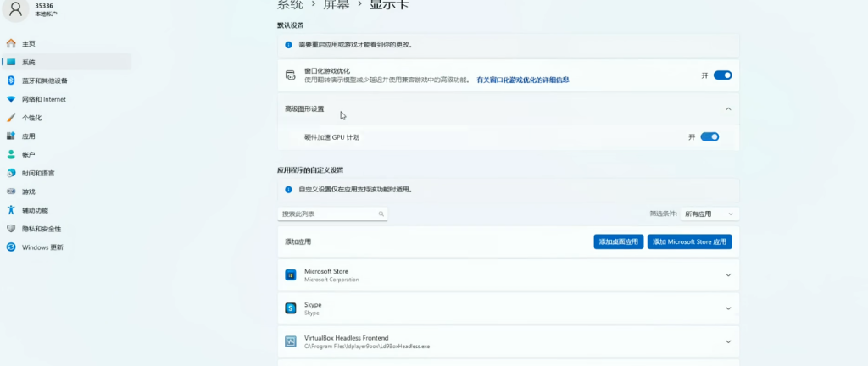Open windowed game optimization details link
This screenshot has width=868, height=366.
coord(522,80)
